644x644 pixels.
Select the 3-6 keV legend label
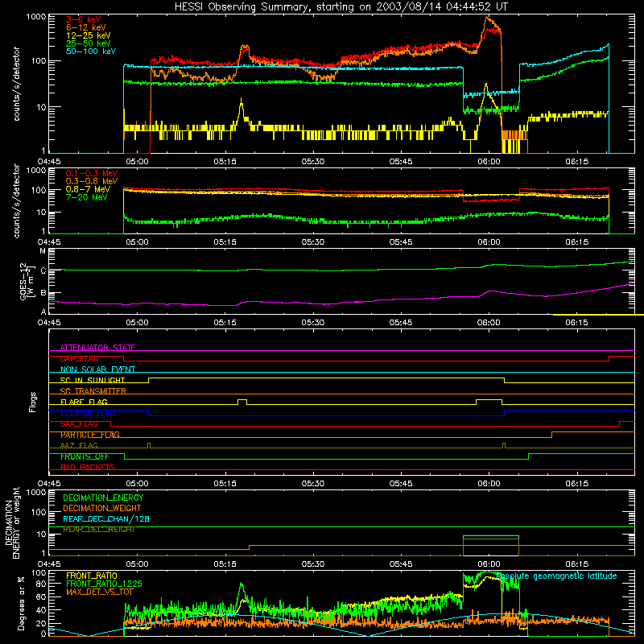tap(84, 19)
